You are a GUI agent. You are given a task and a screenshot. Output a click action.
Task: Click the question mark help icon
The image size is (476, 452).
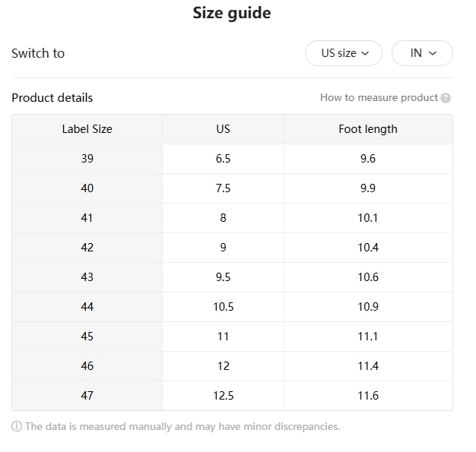(x=446, y=98)
